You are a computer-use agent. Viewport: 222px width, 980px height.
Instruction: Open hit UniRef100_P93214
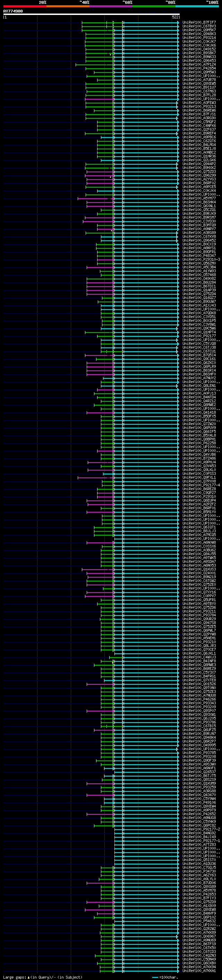(x=199, y=38)
